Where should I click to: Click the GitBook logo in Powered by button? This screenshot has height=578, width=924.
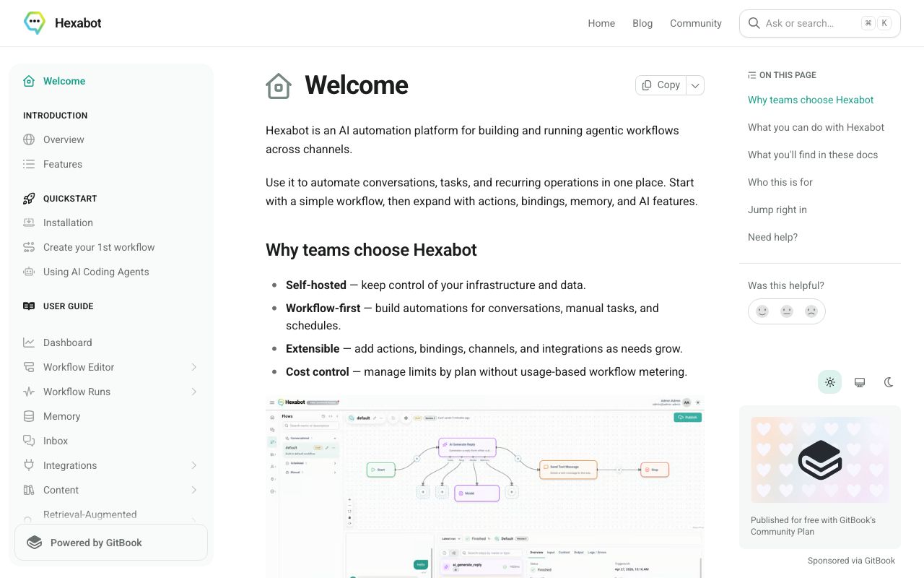click(x=34, y=543)
